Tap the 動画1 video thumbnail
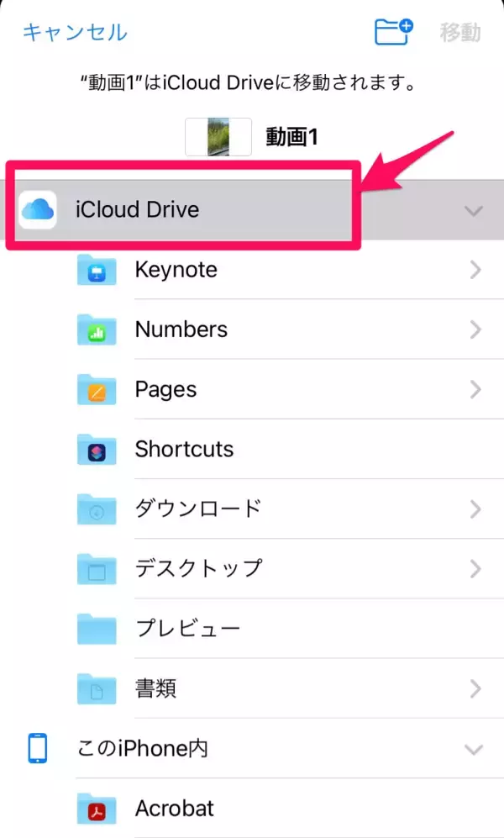Image resolution: width=504 pixels, height=838 pixels. [218, 137]
